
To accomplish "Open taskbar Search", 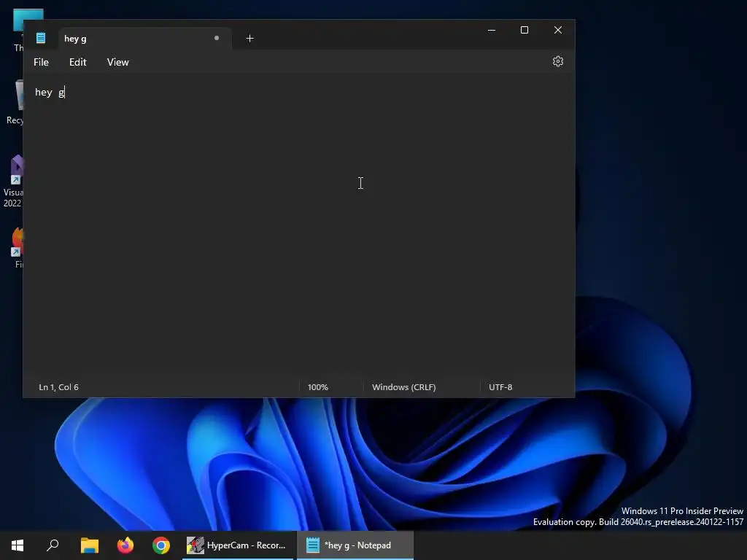I will pos(53,545).
